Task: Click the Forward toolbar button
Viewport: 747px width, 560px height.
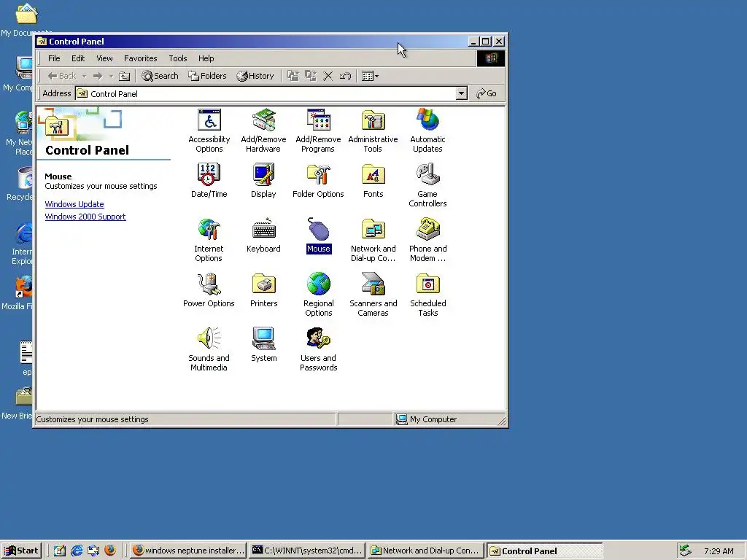Action: tap(98, 76)
